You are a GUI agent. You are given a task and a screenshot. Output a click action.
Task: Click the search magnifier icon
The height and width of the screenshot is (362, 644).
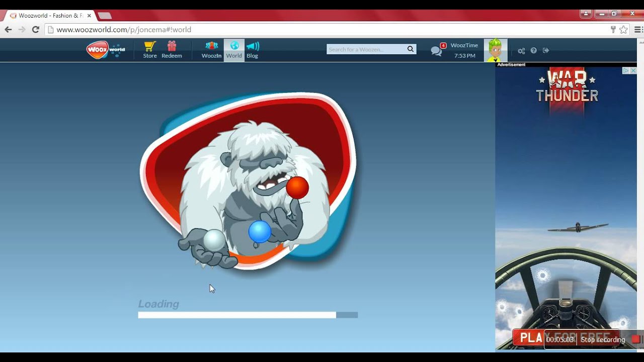click(x=411, y=49)
